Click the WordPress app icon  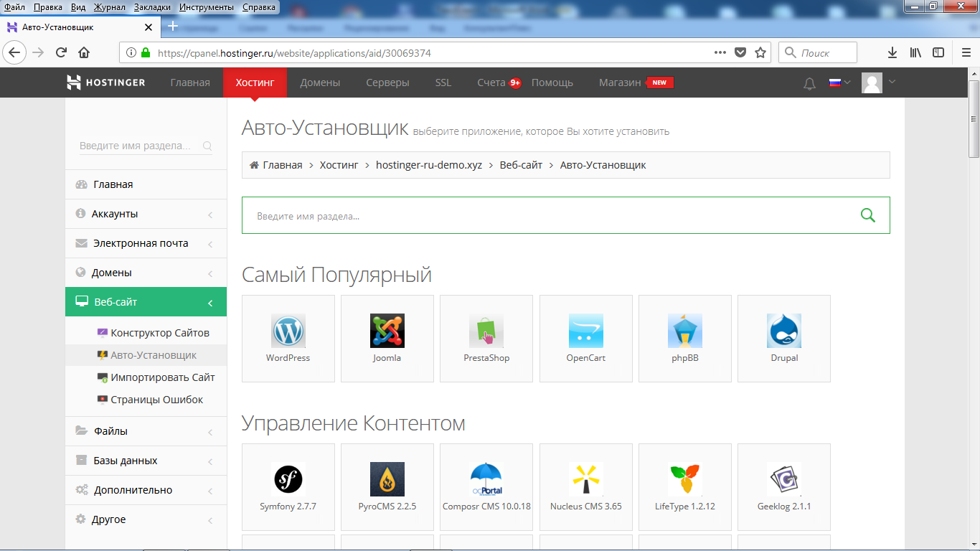tap(288, 331)
